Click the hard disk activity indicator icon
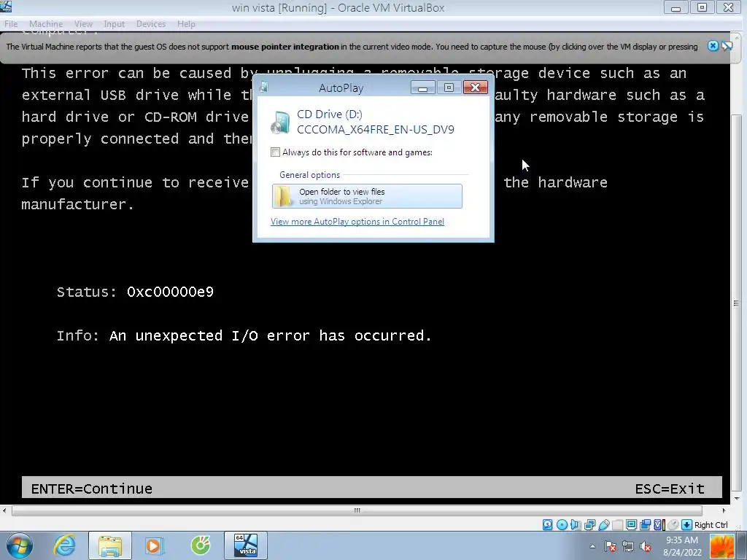This screenshot has height=560, width=747. coord(547,525)
